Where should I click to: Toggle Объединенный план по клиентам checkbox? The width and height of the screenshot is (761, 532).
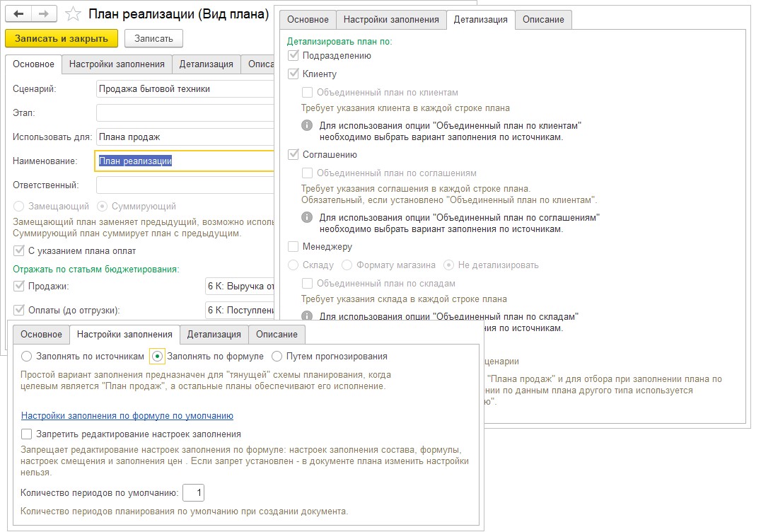click(307, 92)
